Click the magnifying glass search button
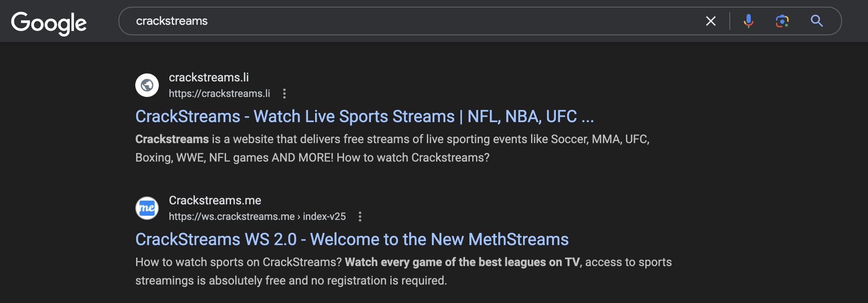The image size is (868, 303). click(816, 21)
